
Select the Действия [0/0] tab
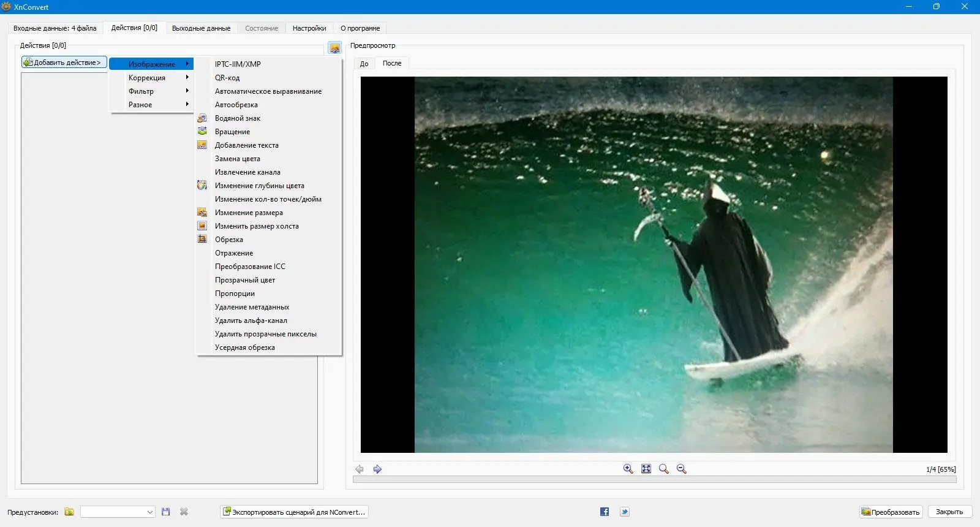coord(134,28)
